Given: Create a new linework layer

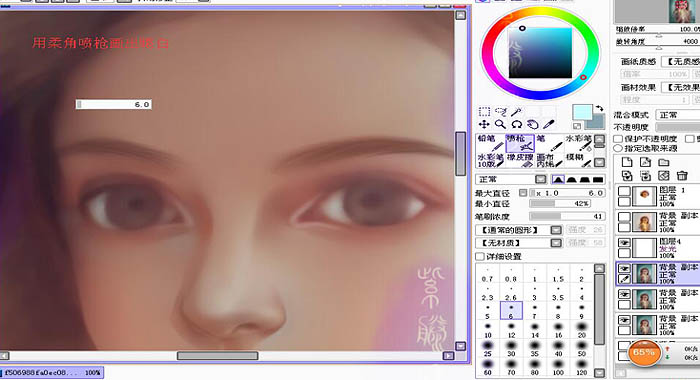Looking at the screenshot, I should point(646,162).
